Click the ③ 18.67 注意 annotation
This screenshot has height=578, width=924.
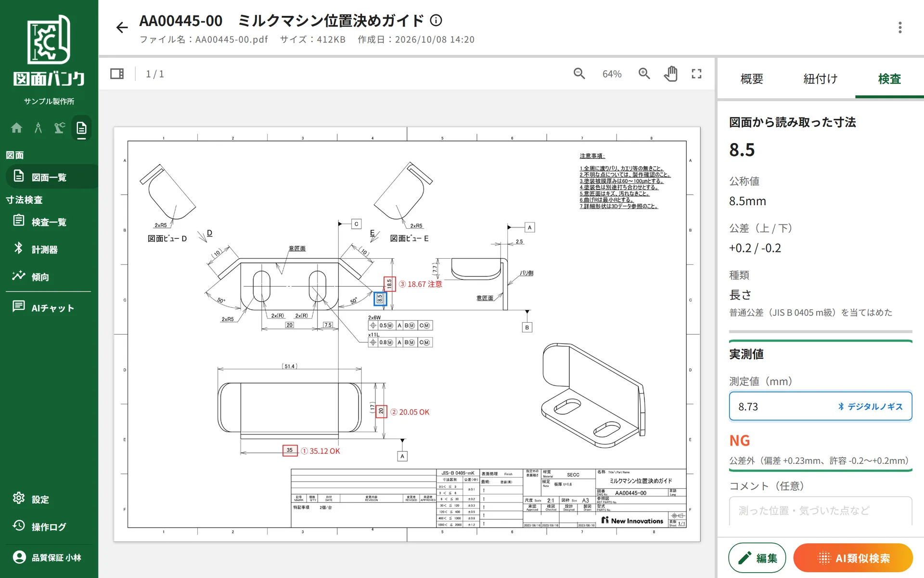coord(420,284)
